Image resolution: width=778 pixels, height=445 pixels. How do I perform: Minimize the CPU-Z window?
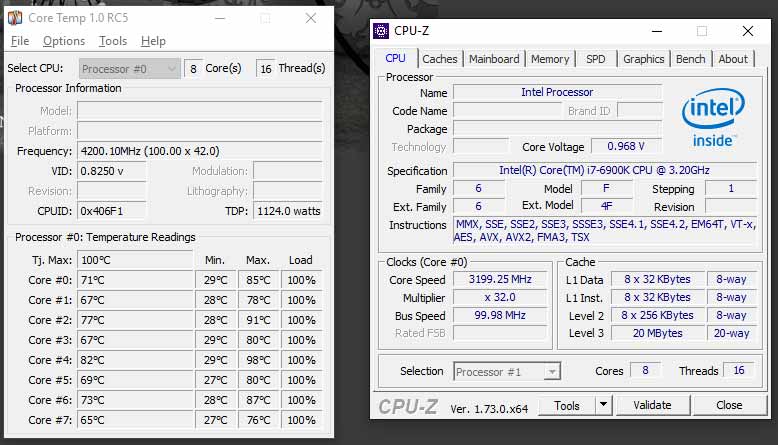tap(657, 31)
